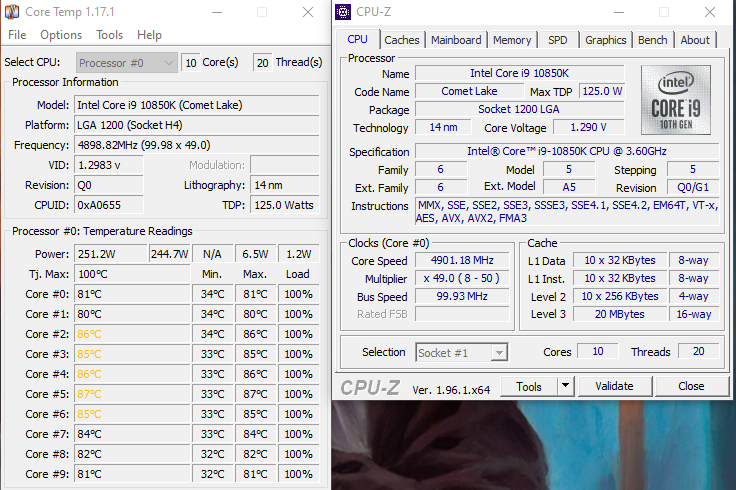
Task: Click the Core #5 temperature reading 87°C
Action: point(132,394)
